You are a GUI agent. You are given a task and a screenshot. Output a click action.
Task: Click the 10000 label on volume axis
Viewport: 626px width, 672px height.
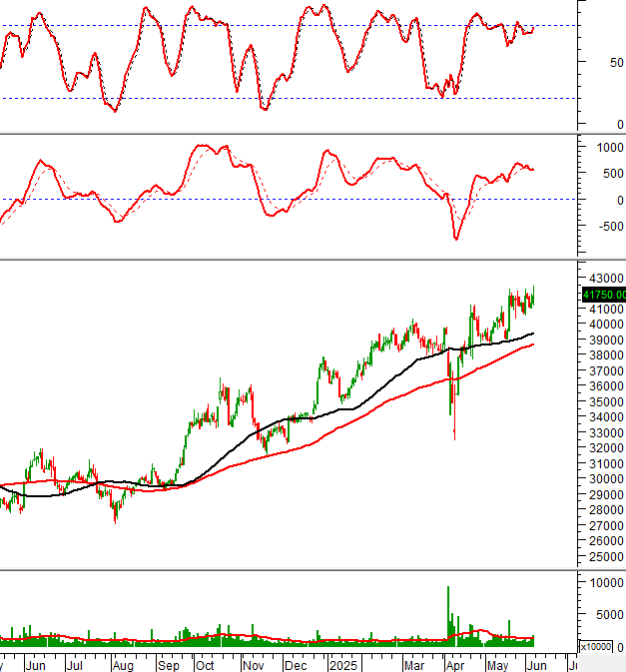(602, 582)
